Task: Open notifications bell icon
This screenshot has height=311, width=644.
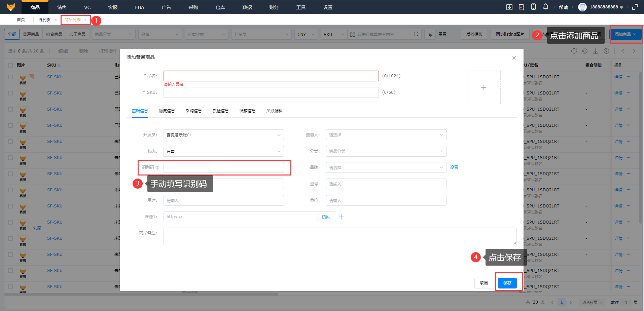Action: click(x=546, y=7)
